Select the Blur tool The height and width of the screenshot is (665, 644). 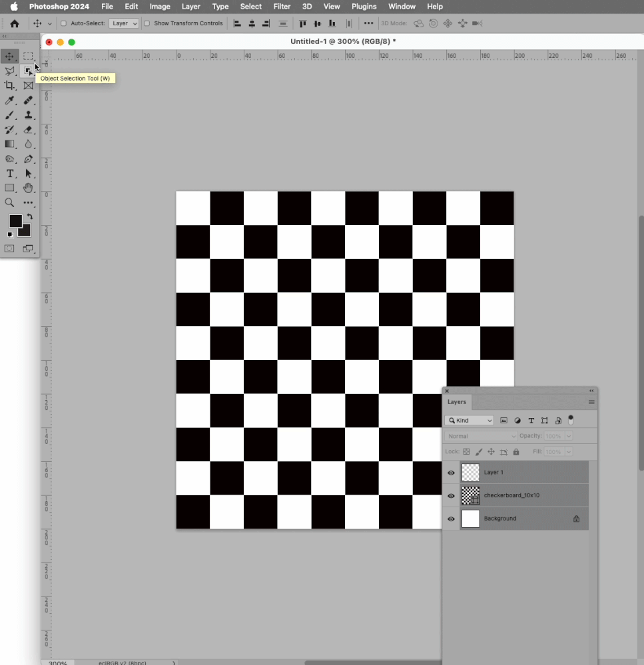click(28, 144)
